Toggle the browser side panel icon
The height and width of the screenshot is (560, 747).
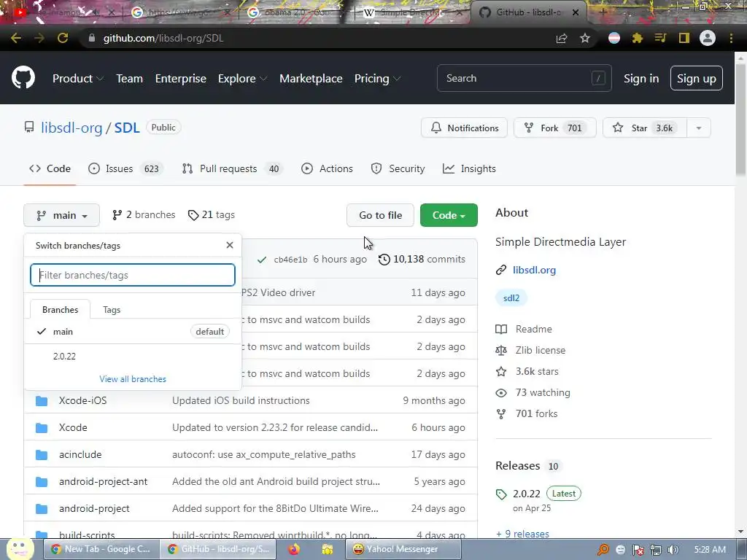click(x=684, y=38)
